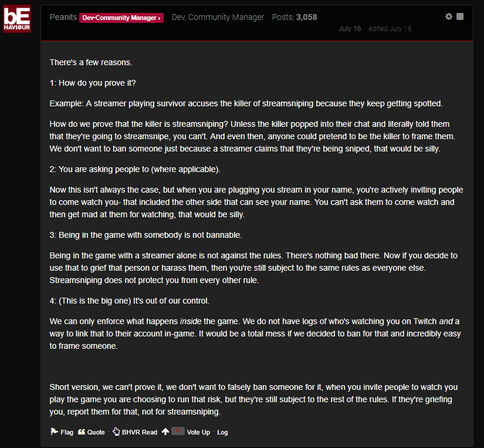Open the reaction Log
The width and height of the screenshot is (484, 448).
click(x=222, y=432)
